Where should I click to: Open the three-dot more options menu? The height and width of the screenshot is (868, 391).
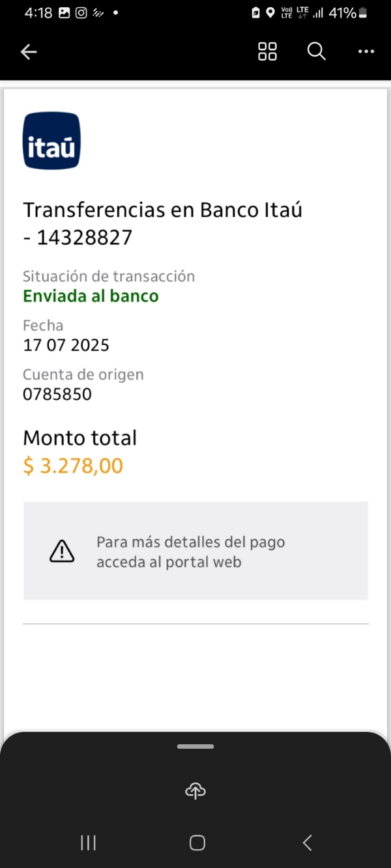[366, 52]
